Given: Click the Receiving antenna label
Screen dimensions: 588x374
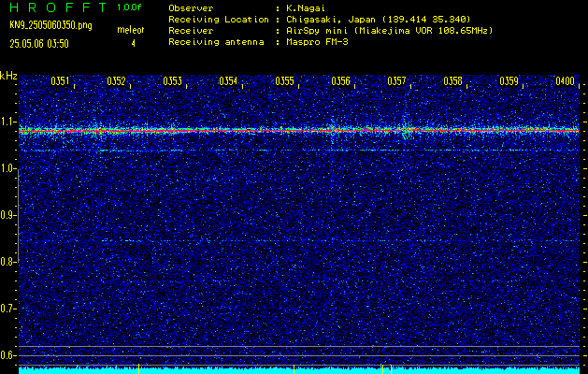Looking at the screenshot, I should pyautogui.click(x=216, y=42).
